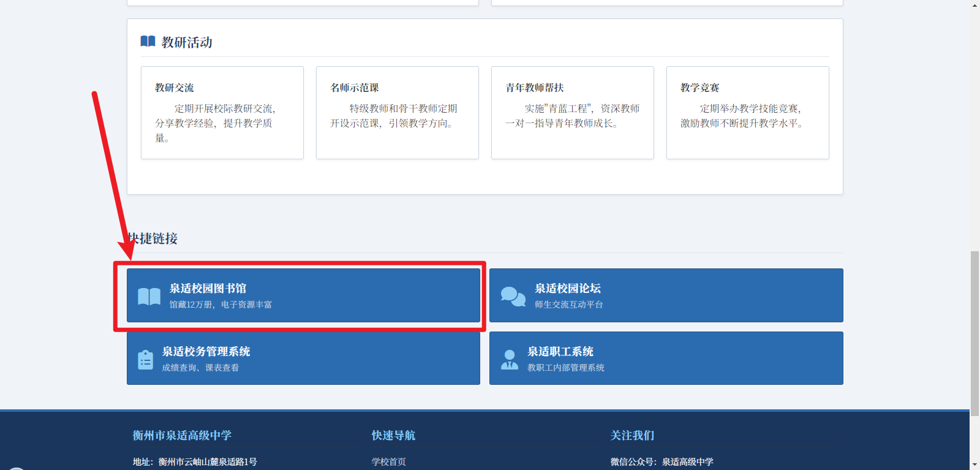Viewport: 980px width, 470px height.
Task: Click the scrollbar up arrow
Action: coord(974,5)
